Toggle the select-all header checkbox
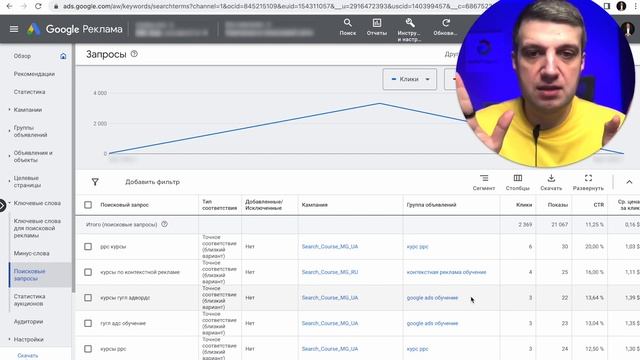Image resolution: width=640 pixels, height=360 pixels. tap(88, 205)
